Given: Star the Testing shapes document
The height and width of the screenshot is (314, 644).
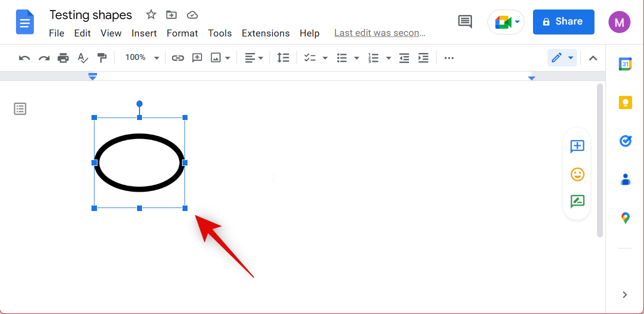Looking at the screenshot, I should 151,15.
